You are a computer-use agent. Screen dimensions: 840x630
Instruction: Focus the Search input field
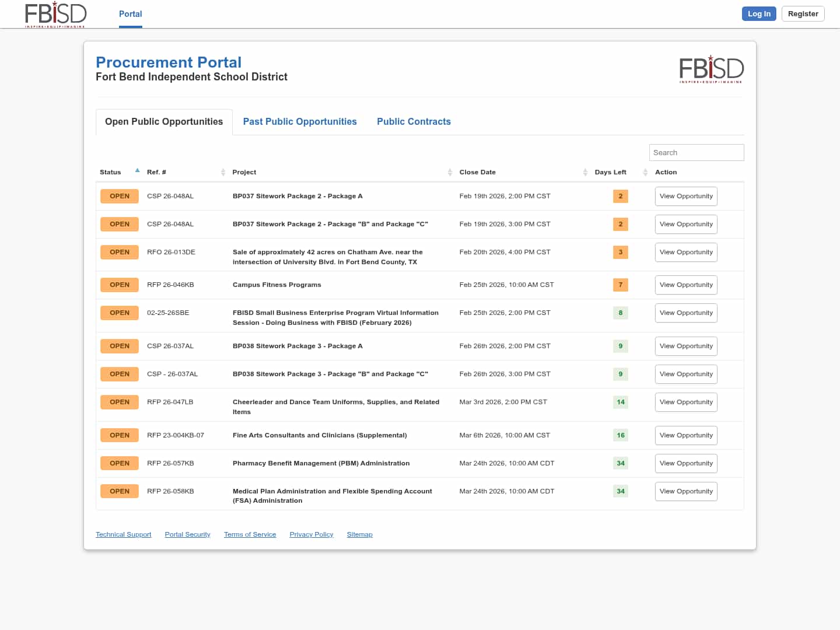pos(696,152)
